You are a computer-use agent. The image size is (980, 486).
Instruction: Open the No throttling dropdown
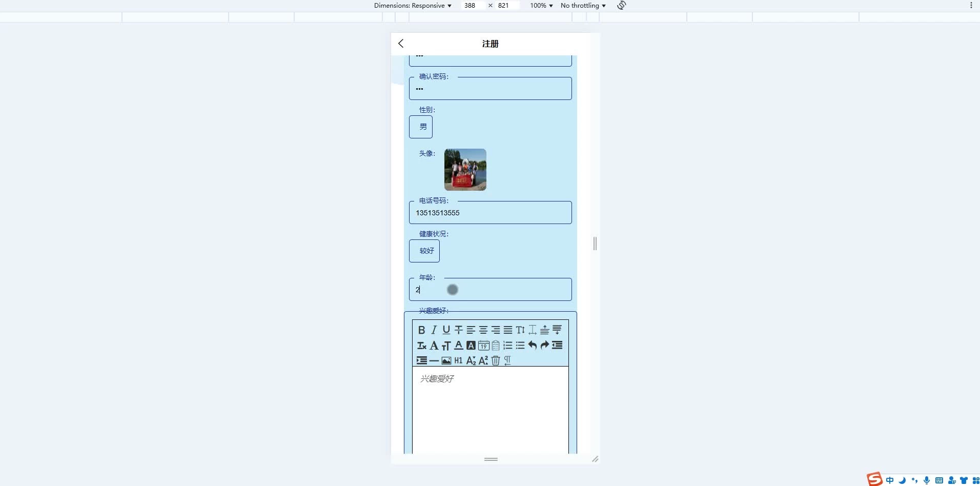pyautogui.click(x=583, y=5)
